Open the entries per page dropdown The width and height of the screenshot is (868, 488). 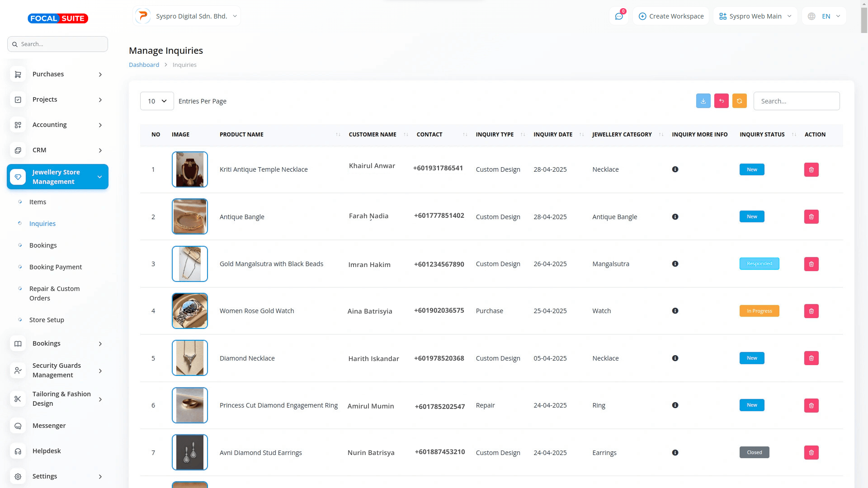coord(157,101)
